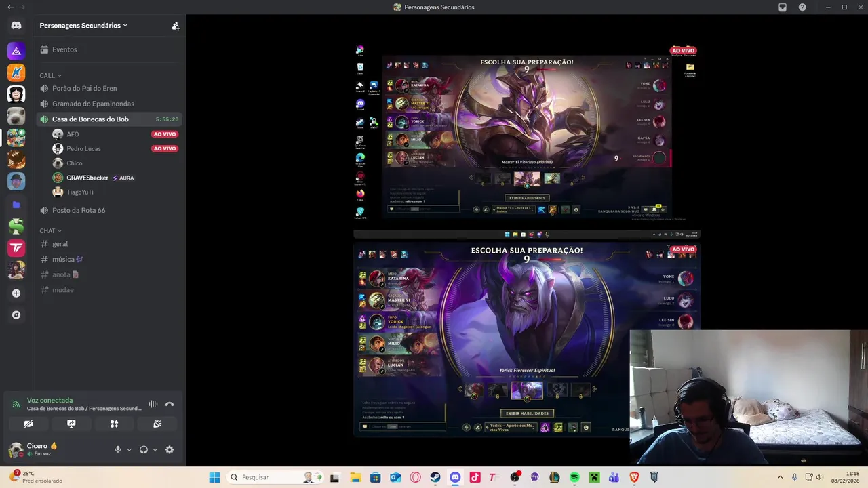Join Posto da Rota 66 voice channel
Viewport: 868px width, 488px height.
coord(110,210)
